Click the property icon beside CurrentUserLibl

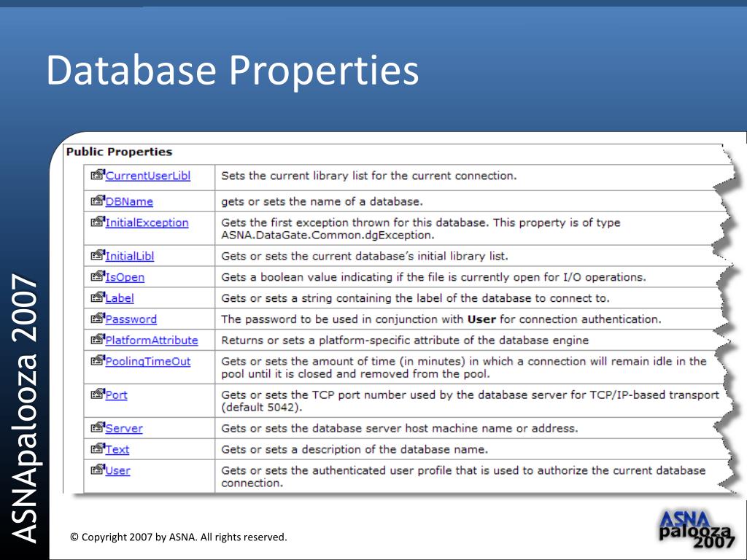(x=98, y=174)
